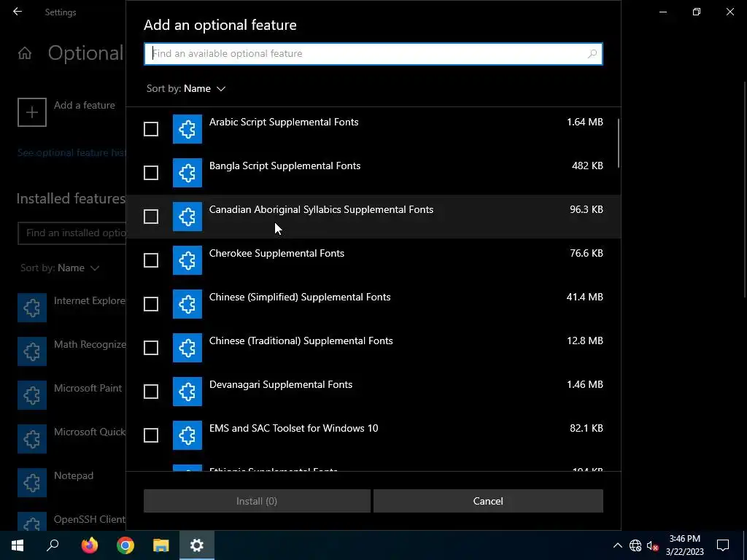Select the Devanagari Supplemental Fonts label
Screen dimensions: 747x560
[281, 385]
